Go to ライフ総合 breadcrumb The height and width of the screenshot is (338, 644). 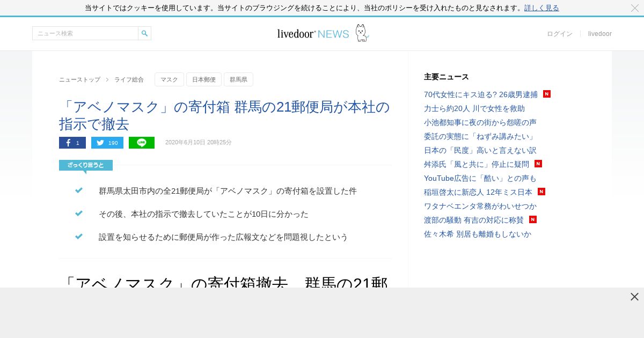pyautogui.click(x=129, y=79)
